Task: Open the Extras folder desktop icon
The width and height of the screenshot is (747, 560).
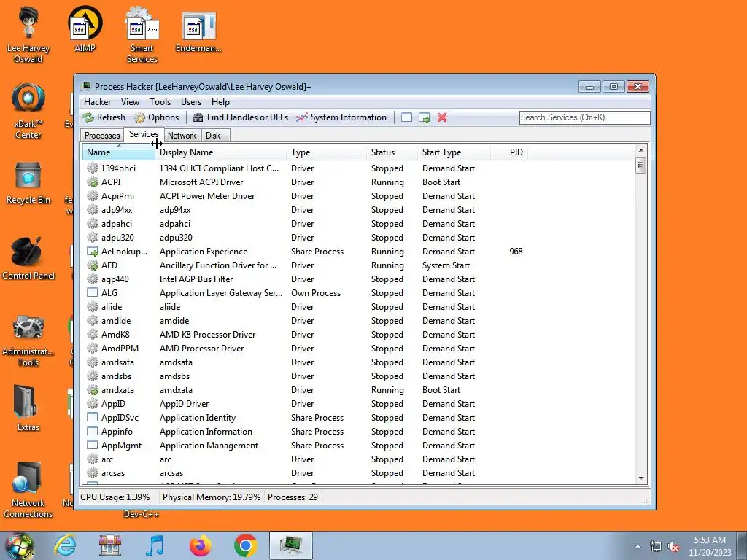Action: pyautogui.click(x=28, y=408)
